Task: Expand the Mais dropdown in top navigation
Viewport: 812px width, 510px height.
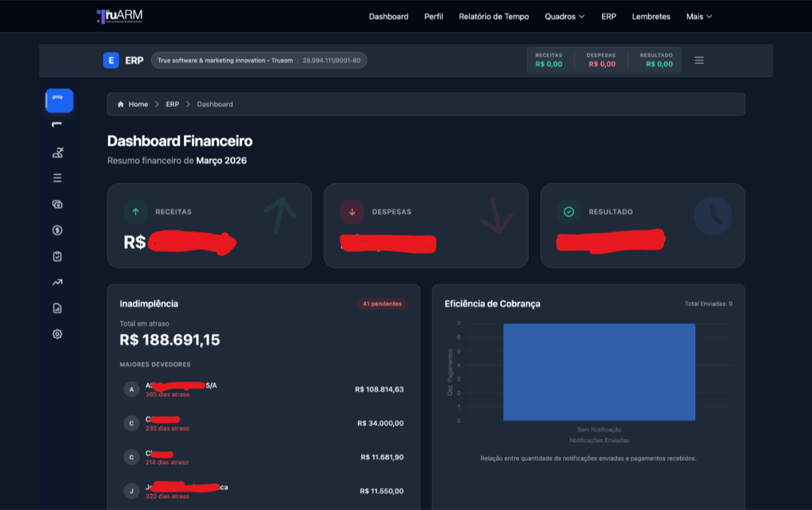Action: 699,16
